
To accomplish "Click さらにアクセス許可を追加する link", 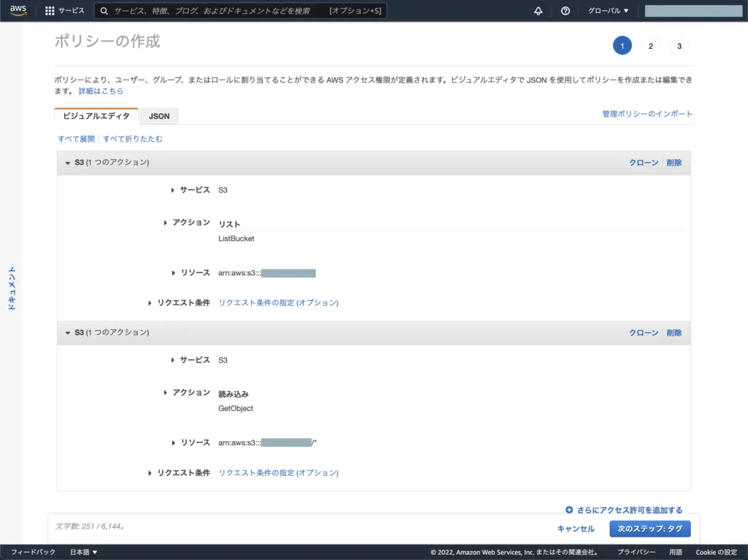I will (630, 510).
